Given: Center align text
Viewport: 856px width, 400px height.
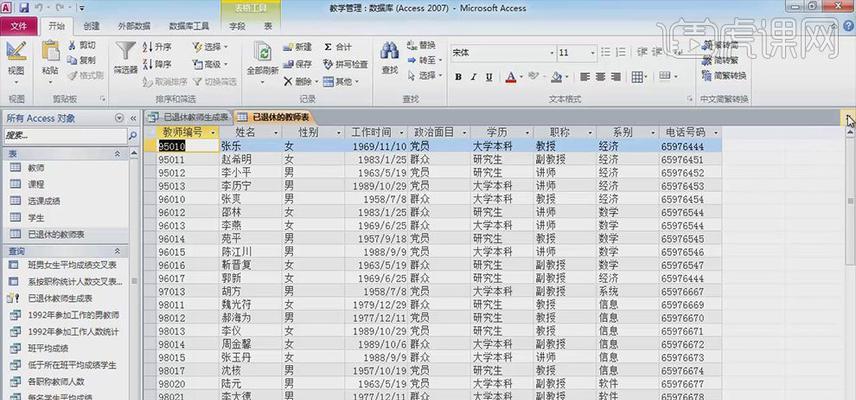Looking at the screenshot, I should 600,77.
